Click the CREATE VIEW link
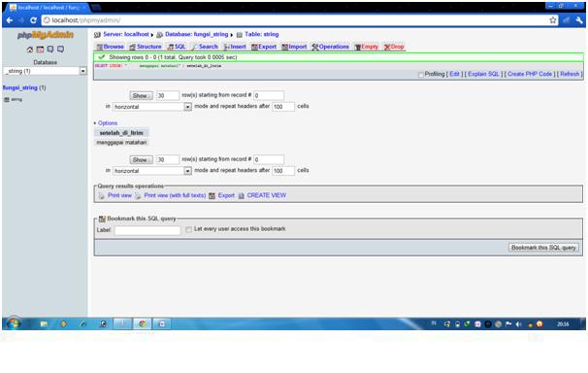Screen dimensions: 588x373 point(267,195)
